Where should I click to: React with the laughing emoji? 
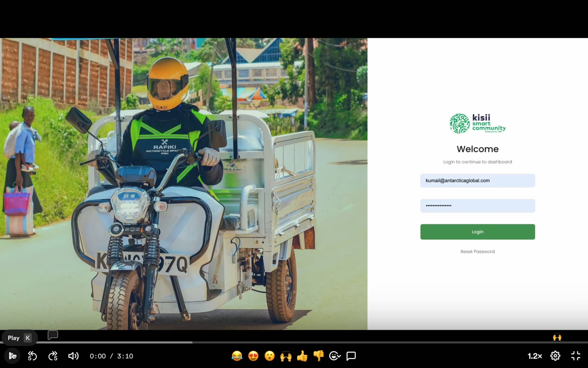237,356
